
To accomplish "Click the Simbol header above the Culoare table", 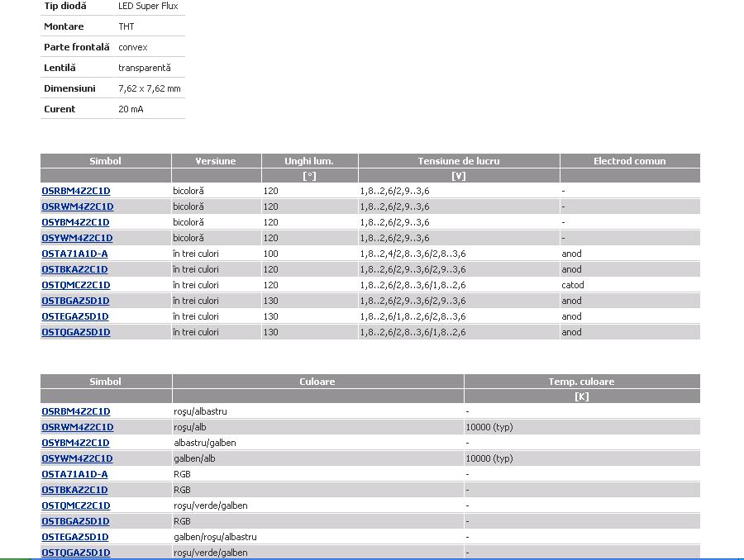I will coord(105,382).
